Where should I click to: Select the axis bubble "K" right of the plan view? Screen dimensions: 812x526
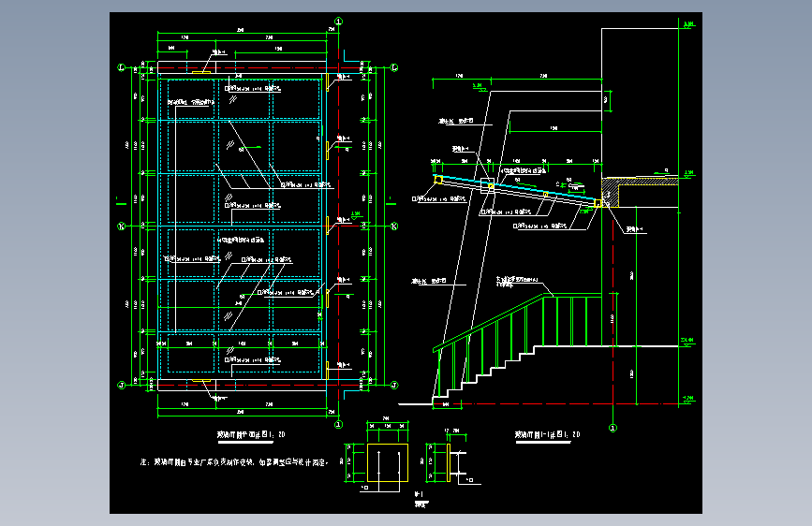pos(394,226)
